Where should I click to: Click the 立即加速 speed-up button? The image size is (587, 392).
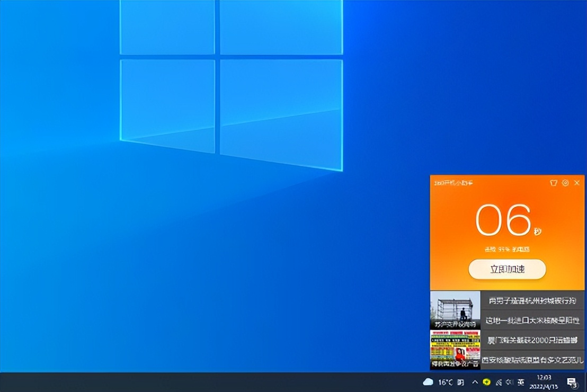(x=507, y=269)
